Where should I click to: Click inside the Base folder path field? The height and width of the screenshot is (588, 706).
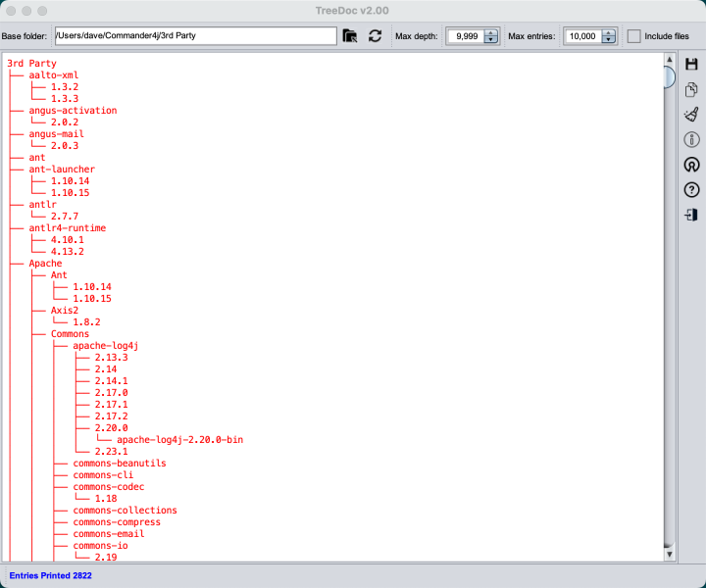tap(194, 36)
